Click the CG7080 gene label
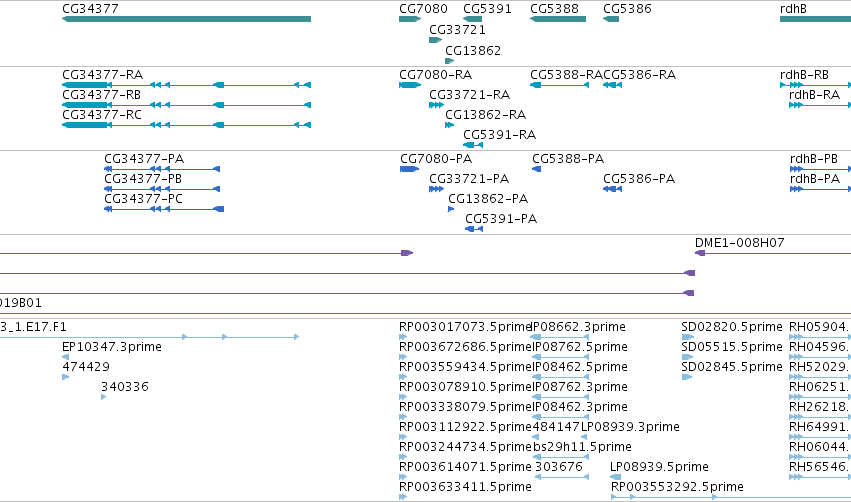 423,9
